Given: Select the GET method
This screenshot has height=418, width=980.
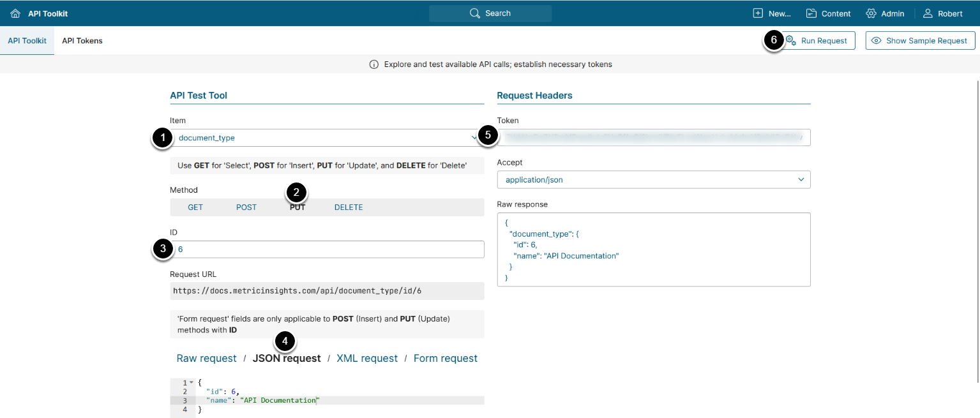Looking at the screenshot, I should 195,207.
